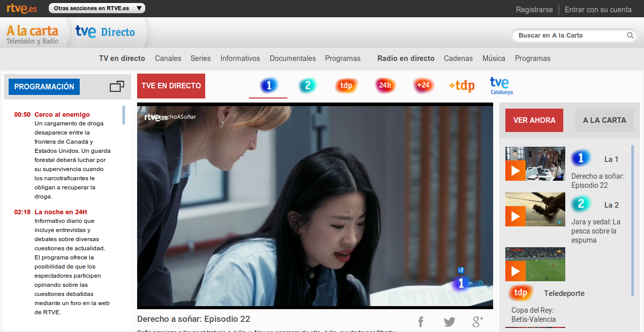Open TV en directo menu
The height and width of the screenshot is (332, 644).
122,58
